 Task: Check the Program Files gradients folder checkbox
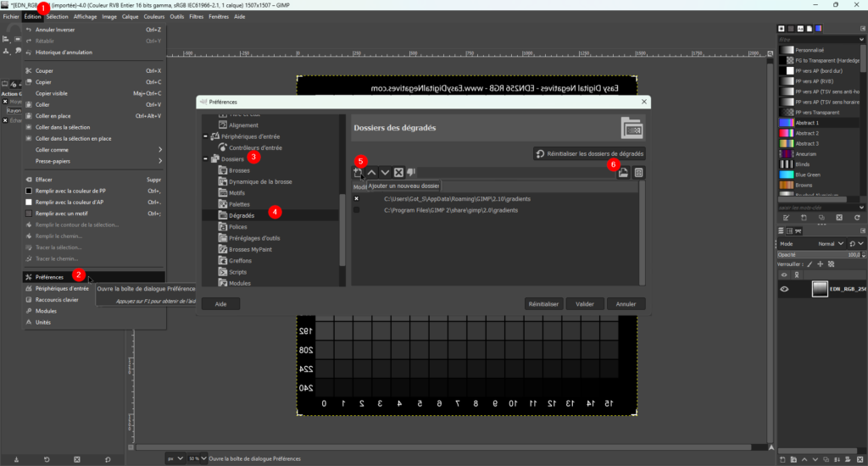point(357,210)
